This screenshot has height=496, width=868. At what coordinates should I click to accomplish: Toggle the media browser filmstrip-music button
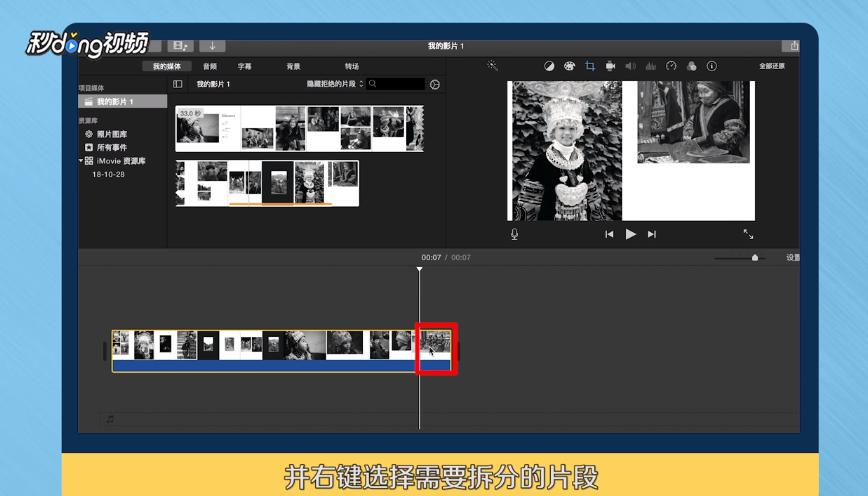pos(180,46)
